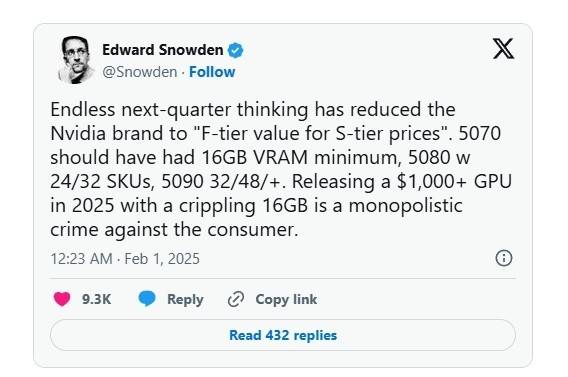The width and height of the screenshot is (568, 377).
Task: Like the tweet with the heart icon
Action: tap(62, 299)
